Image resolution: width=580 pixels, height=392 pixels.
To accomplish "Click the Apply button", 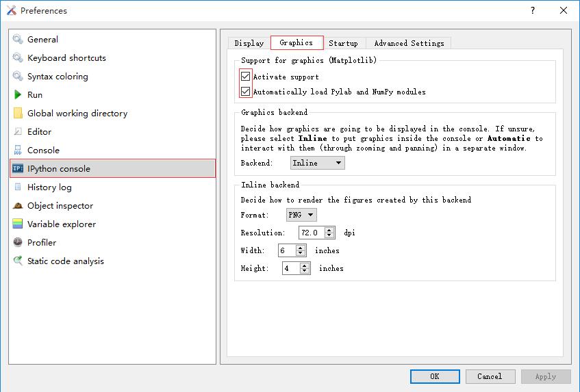I will click(546, 376).
